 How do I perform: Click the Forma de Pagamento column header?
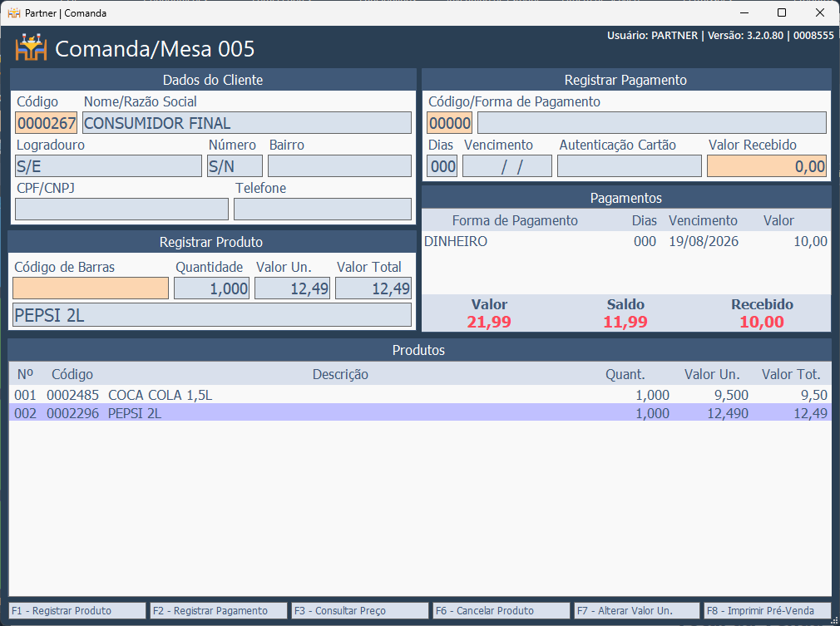coord(515,220)
